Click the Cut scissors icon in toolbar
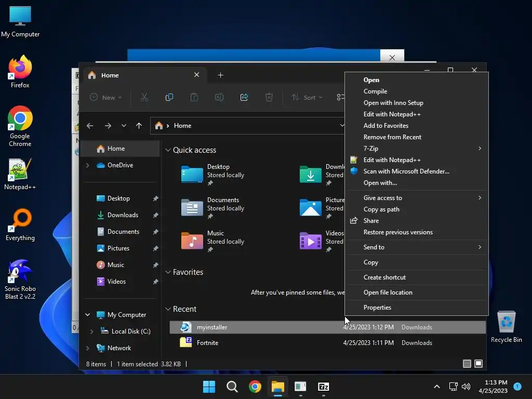Screen dimensions: 532x399 (x=144, y=97)
